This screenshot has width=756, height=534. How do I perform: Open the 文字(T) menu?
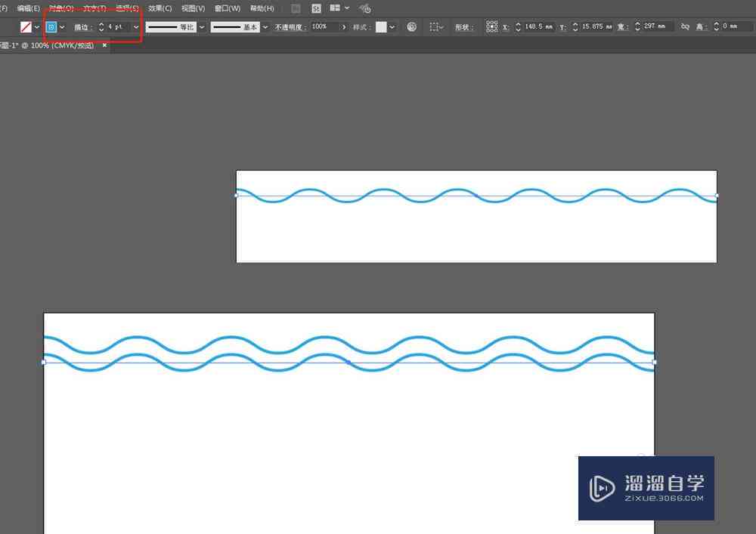94,8
